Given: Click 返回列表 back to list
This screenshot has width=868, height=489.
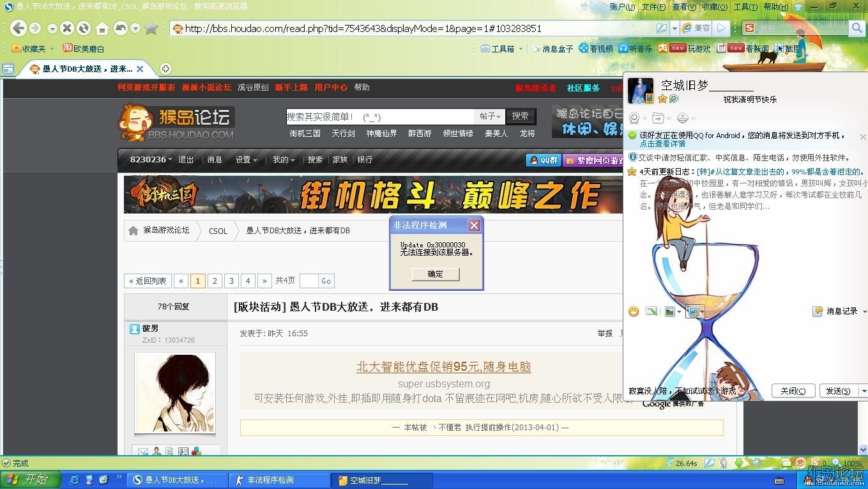Looking at the screenshot, I should [x=148, y=281].
